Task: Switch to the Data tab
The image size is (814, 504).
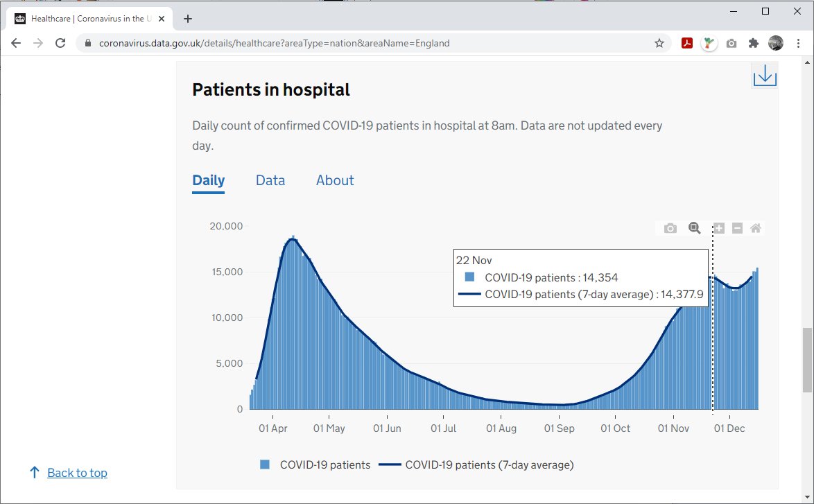Action: 270,180
